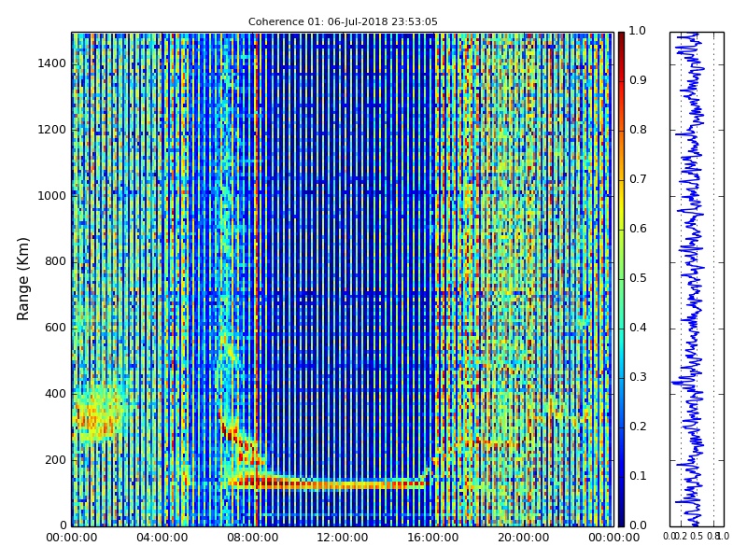Click the 12:00:00 time axis label

pyautogui.click(x=343, y=538)
